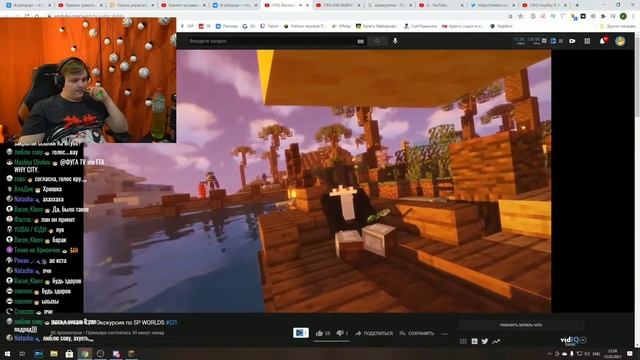The image size is (640, 360).
Task: Show hidden system tray icons chevron
Action: [x=549, y=353]
